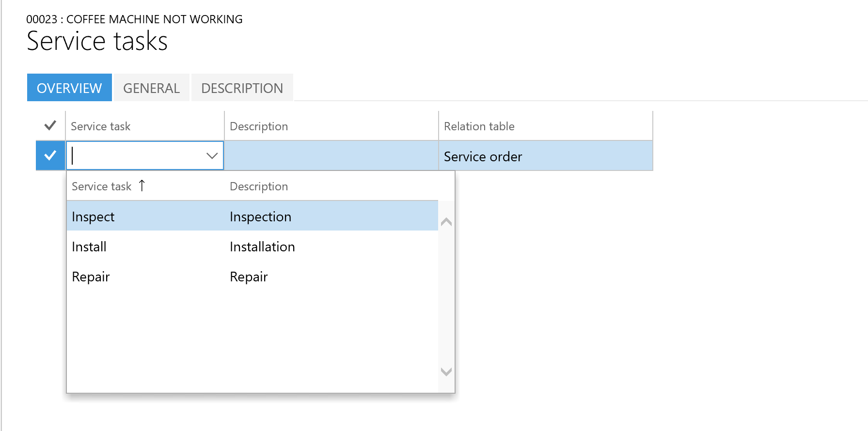
Task: Select the Inspect service task option
Action: (93, 216)
